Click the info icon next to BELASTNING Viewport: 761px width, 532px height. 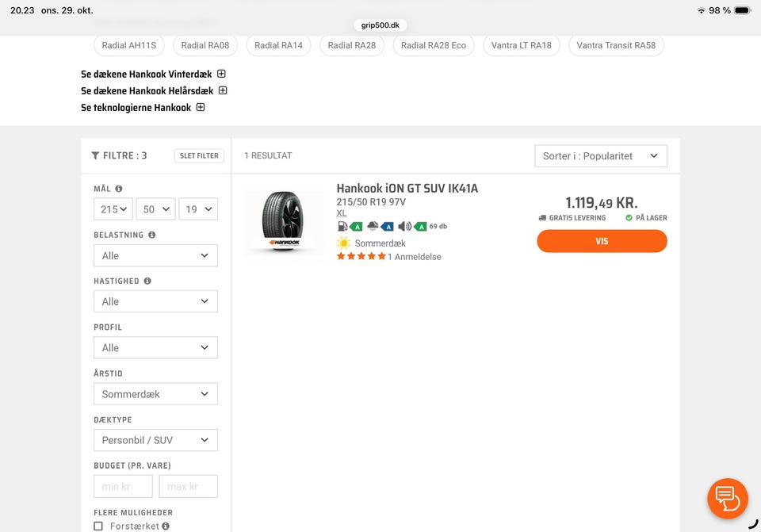tap(152, 235)
